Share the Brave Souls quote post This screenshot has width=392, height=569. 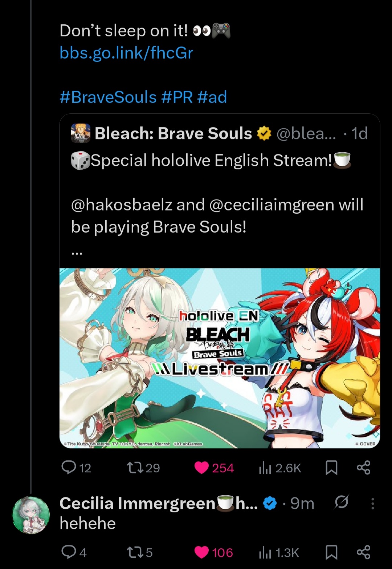click(x=363, y=468)
